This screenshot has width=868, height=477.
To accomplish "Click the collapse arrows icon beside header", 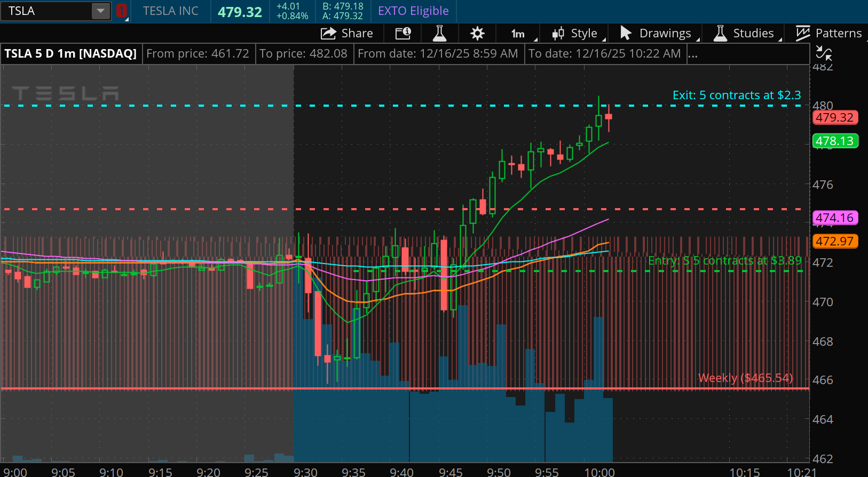I will [824, 53].
